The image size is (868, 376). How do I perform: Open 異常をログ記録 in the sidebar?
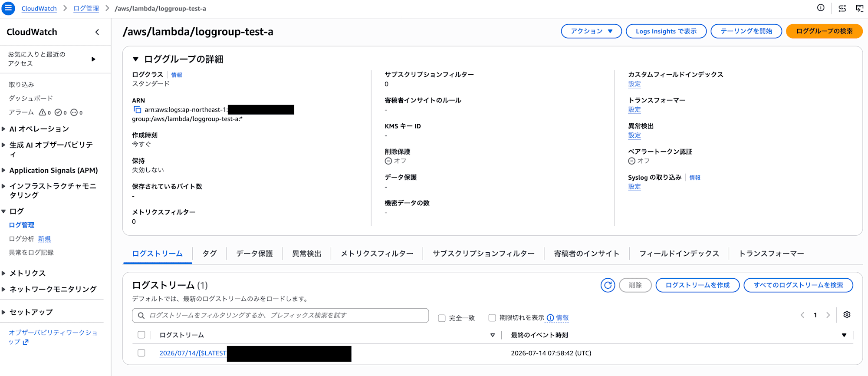pos(31,253)
